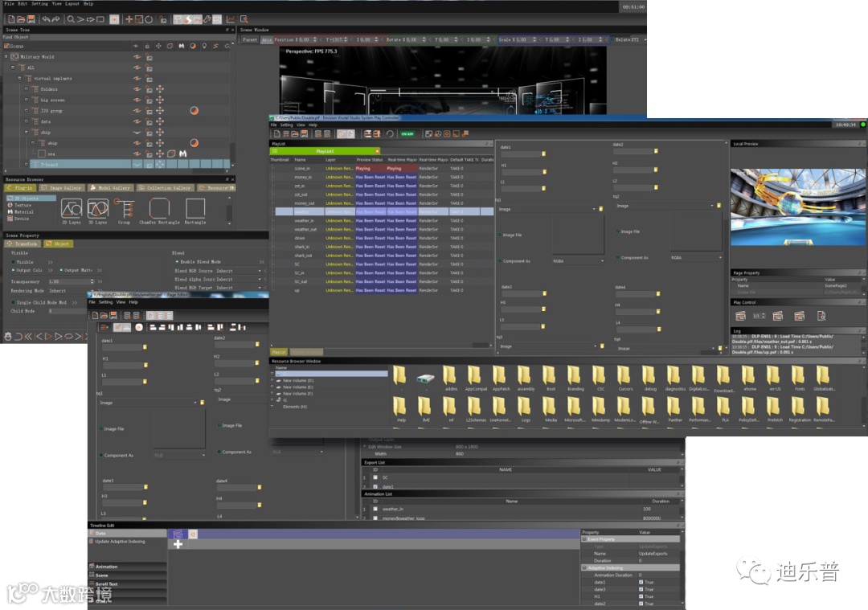Click the page search icon in Play Control panel
868x610 pixels.
tap(821, 316)
